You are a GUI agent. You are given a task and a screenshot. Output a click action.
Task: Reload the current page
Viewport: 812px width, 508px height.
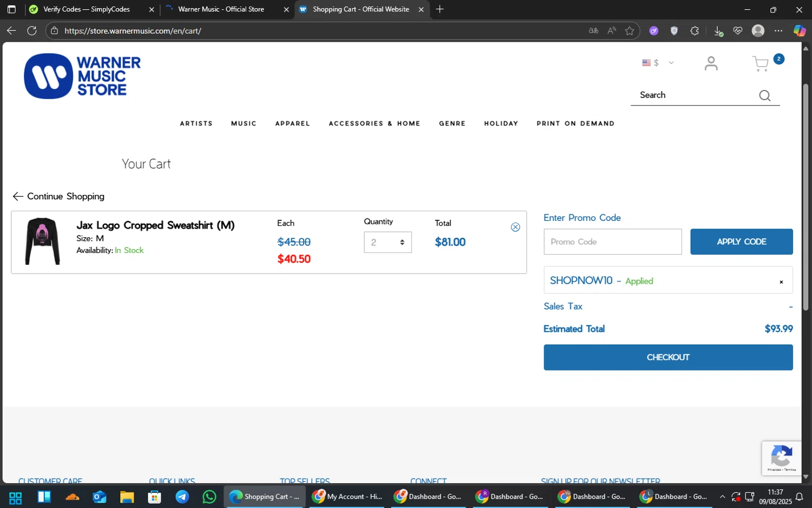tap(32, 31)
